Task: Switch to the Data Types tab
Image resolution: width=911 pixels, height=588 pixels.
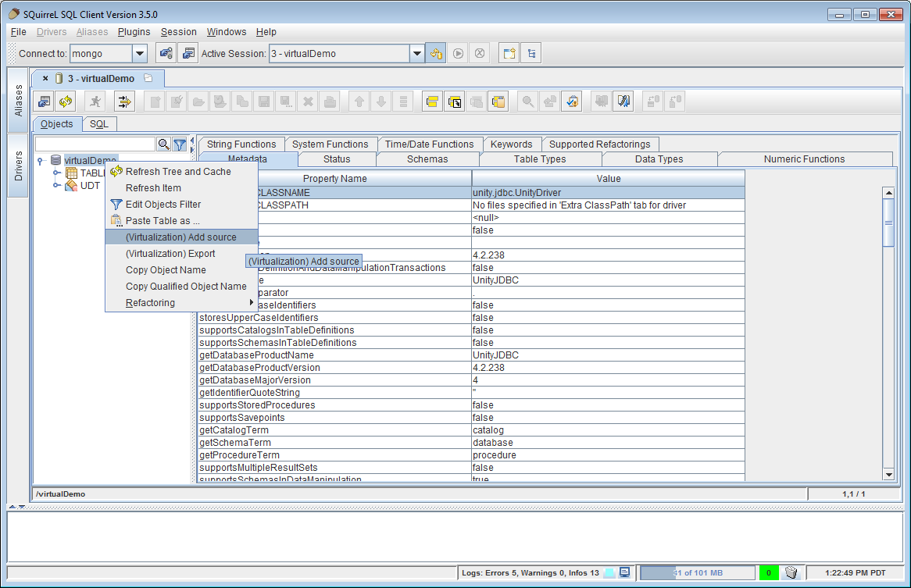Action: pos(659,159)
